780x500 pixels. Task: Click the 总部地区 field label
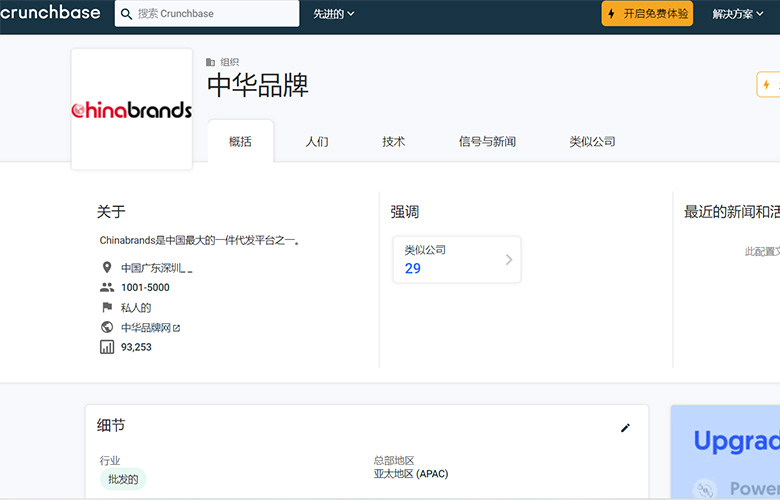pos(394,461)
